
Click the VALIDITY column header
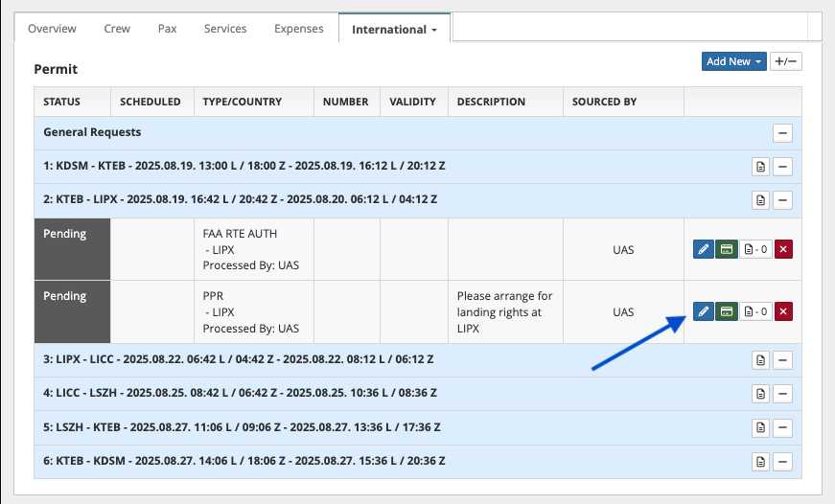413,102
